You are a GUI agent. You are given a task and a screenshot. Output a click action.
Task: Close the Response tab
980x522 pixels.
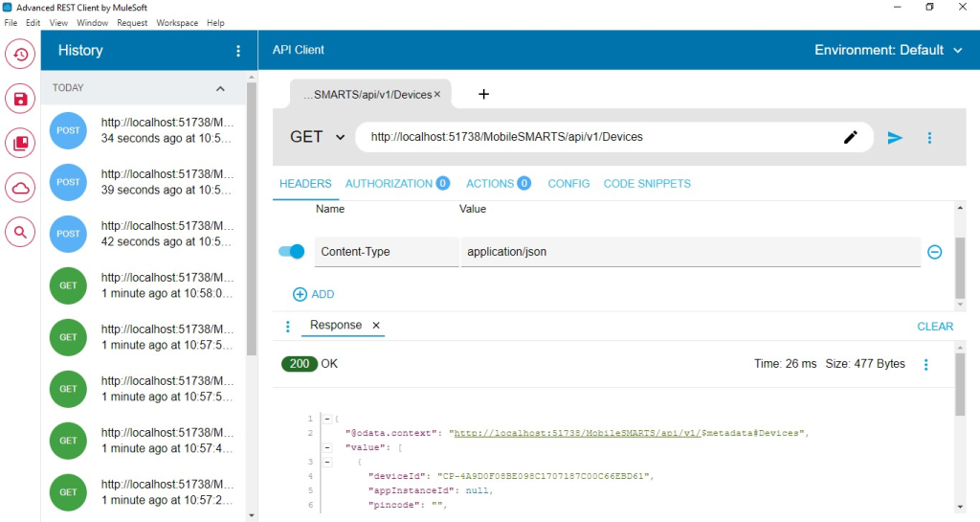[x=375, y=325]
